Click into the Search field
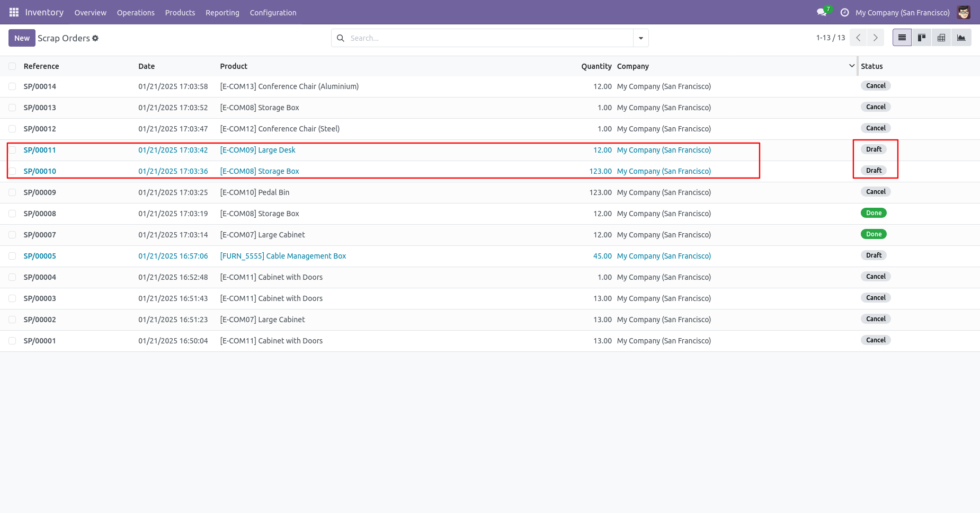 487,38
